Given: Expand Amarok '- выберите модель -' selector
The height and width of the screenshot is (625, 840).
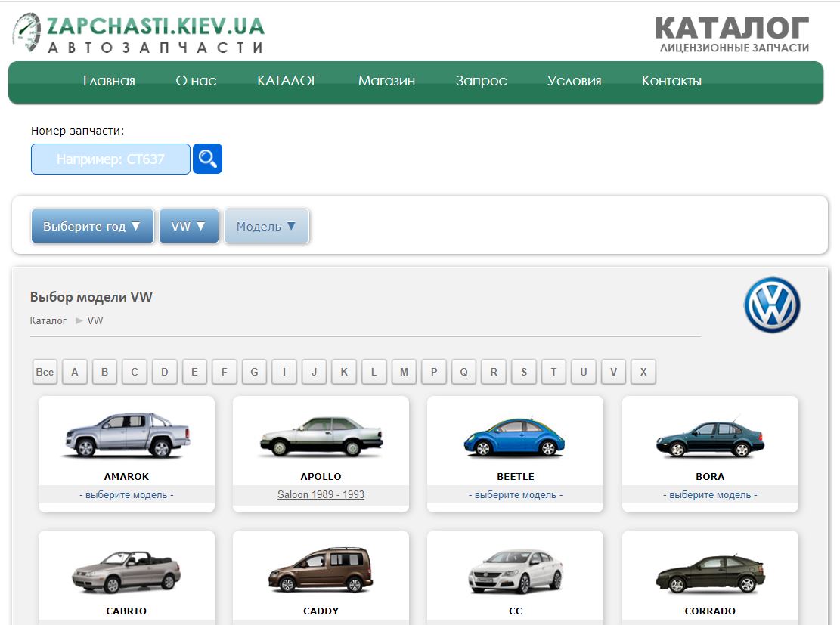Looking at the screenshot, I should (x=126, y=494).
